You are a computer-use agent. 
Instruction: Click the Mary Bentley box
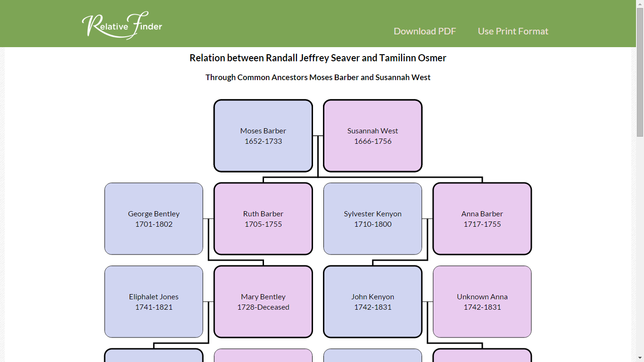pyautogui.click(x=263, y=301)
